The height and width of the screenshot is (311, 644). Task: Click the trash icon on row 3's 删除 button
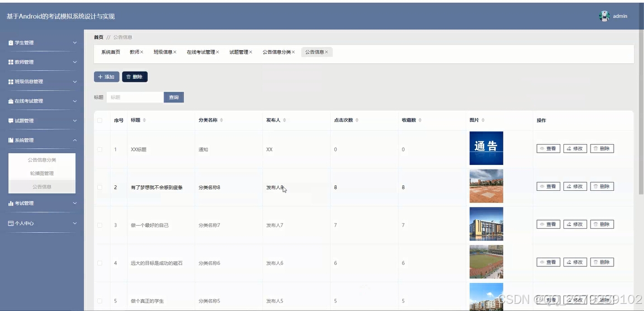coord(596,224)
